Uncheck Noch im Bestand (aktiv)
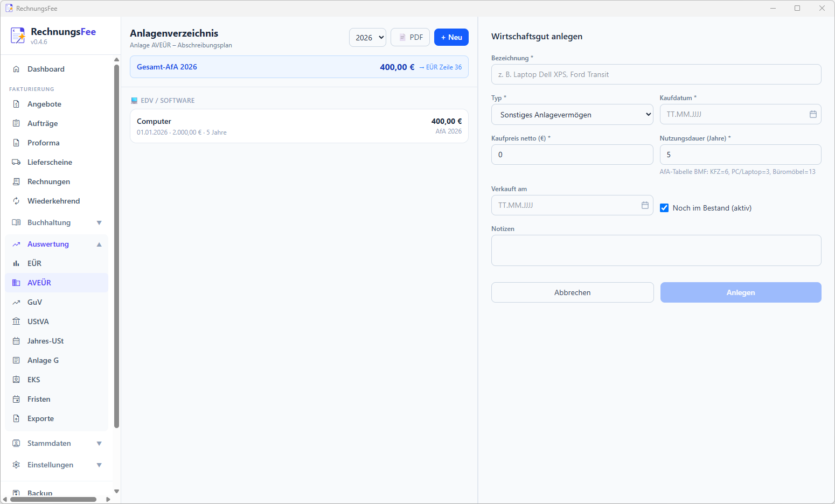The height and width of the screenshot is (504, 835). pyautogui.click(x=664, y=208)
